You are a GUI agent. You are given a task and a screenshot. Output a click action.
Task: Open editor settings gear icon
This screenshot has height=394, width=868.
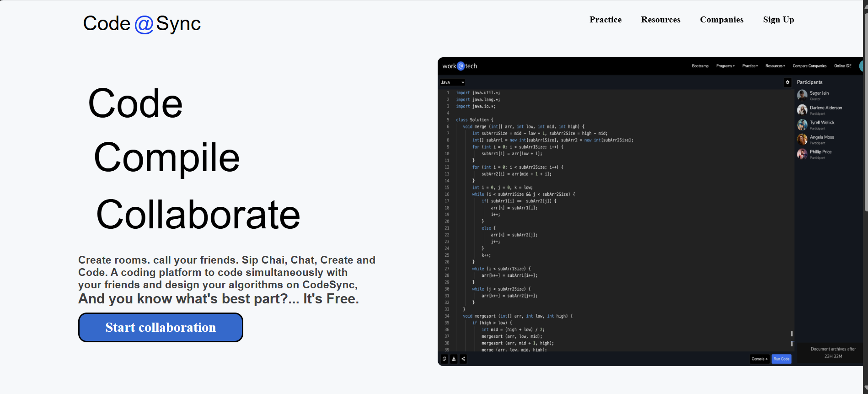click(788, 82)
